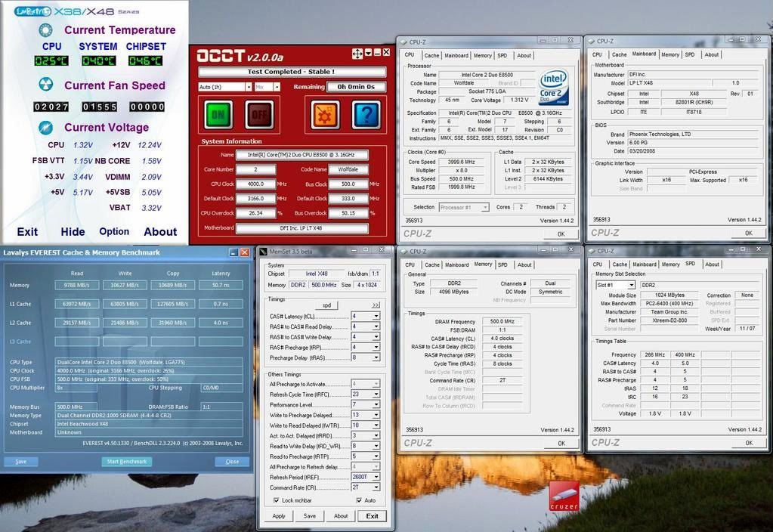Click Save in the EVEREST benchmark window
Image resolution: width=773 pixels, height=532 pixels.
pos(20,462)
